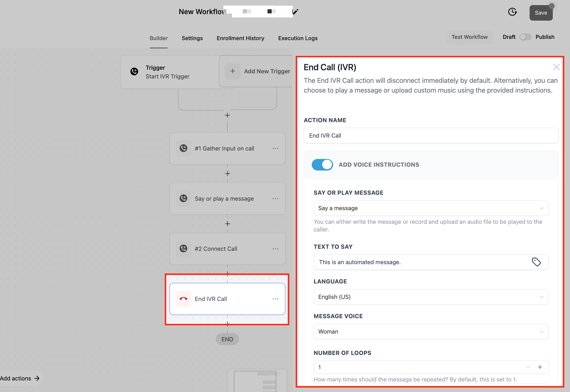
Task: Click the red hang-up phone icon
Action: 183,299
